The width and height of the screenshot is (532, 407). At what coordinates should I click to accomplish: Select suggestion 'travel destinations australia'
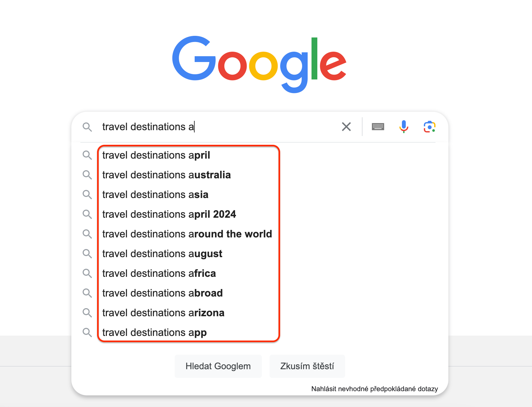click(x=167, y=175)
